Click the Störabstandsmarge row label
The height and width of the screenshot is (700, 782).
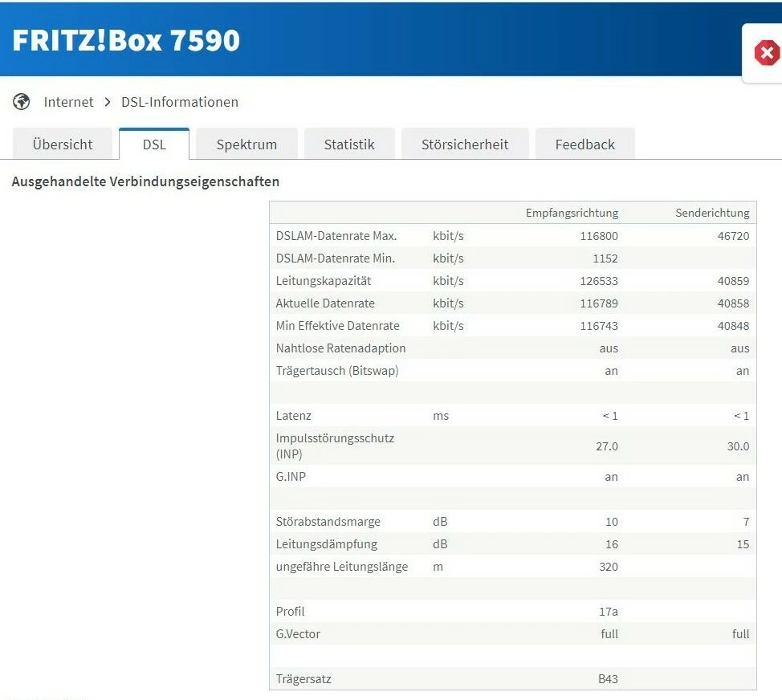(328, 522)
